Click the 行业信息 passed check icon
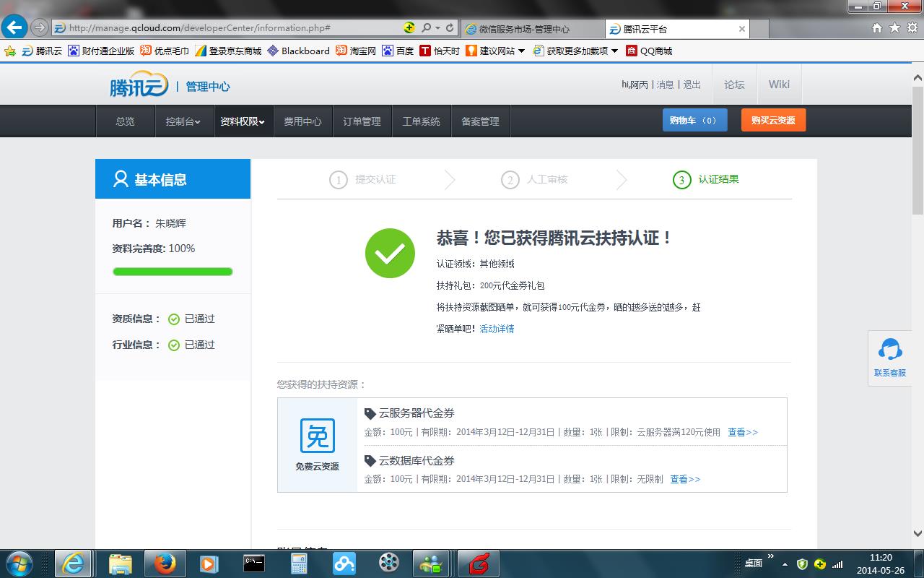This screenshot has height=578, width=924. [x=174, y=345]
